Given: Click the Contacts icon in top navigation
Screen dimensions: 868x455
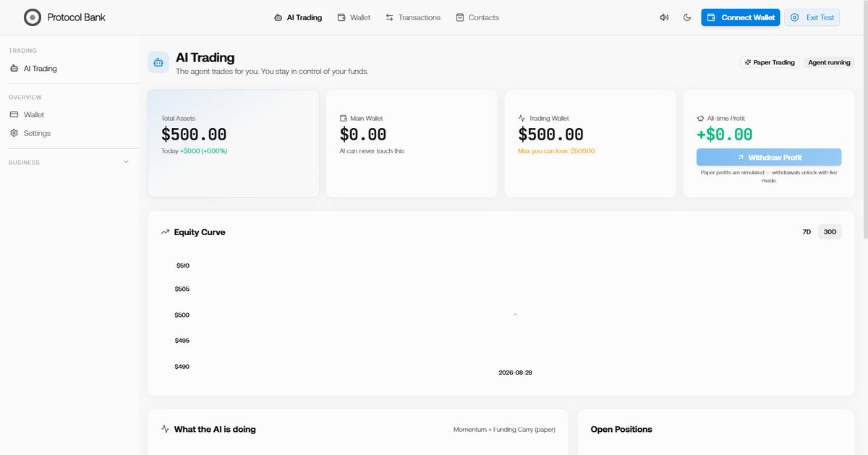Looking at the screenshot, I should point(460,17).
